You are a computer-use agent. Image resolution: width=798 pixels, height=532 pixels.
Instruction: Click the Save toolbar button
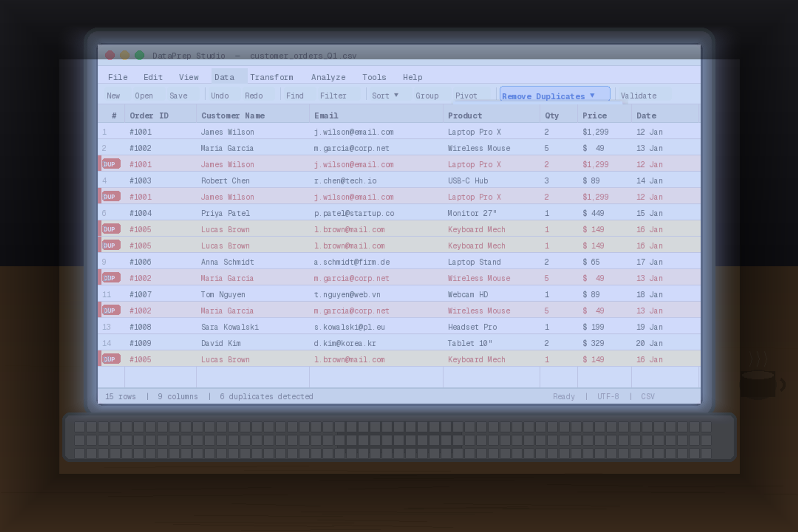pos(178,96)
